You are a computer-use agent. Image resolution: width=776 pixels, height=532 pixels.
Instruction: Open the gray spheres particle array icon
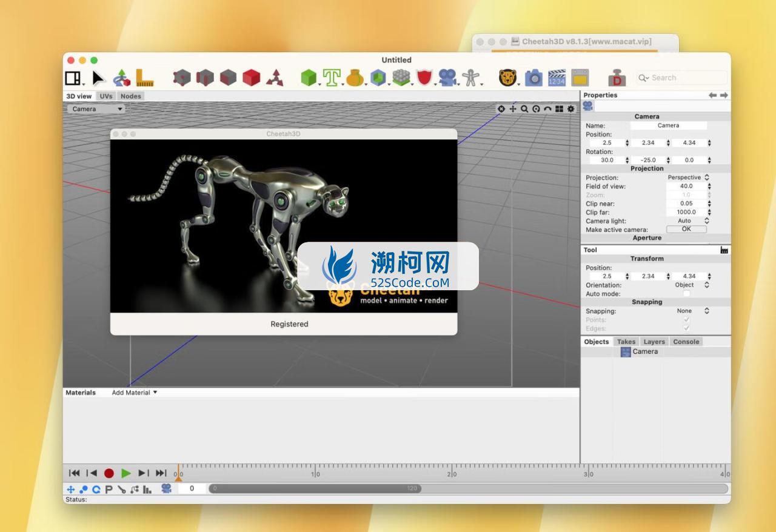[401, 78]
